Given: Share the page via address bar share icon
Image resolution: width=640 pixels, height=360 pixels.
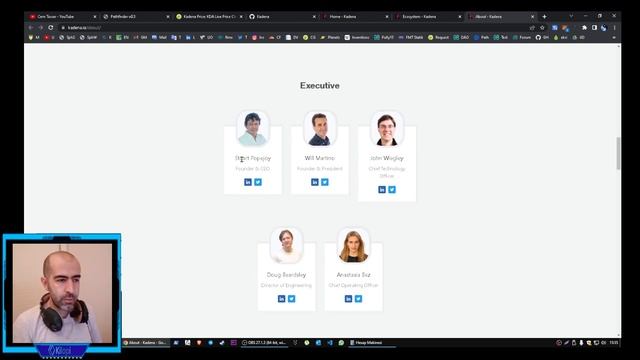Looking at the screenshot, I should (532, 27).
